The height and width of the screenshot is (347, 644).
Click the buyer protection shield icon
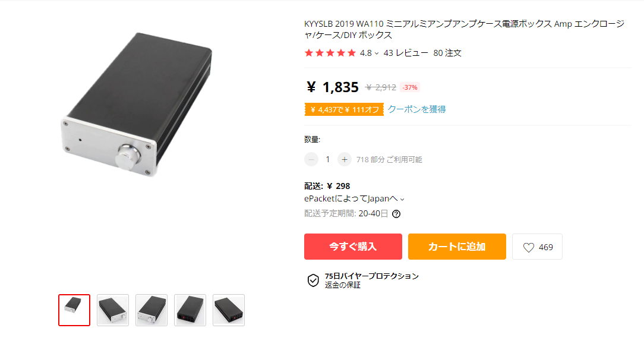(x=313, y=280)
